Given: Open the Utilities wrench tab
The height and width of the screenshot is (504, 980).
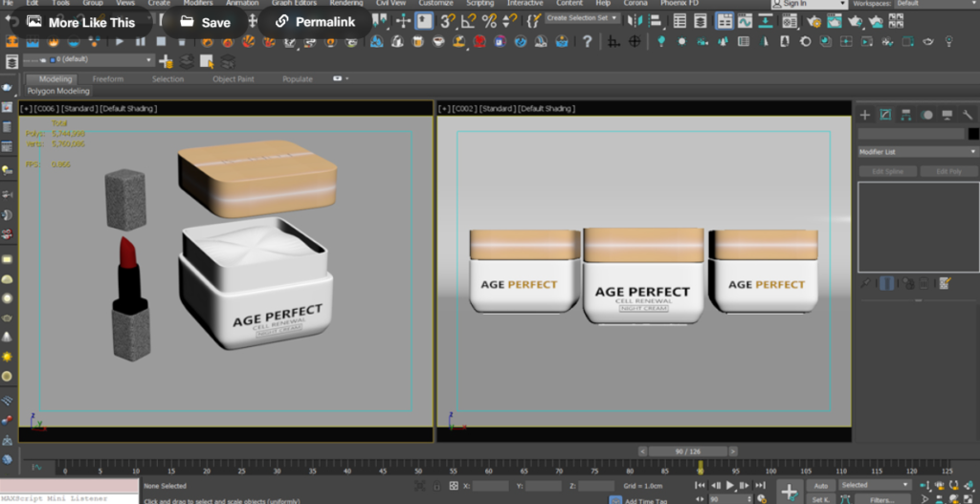Looking at the screenshot, I should point(968,115).
